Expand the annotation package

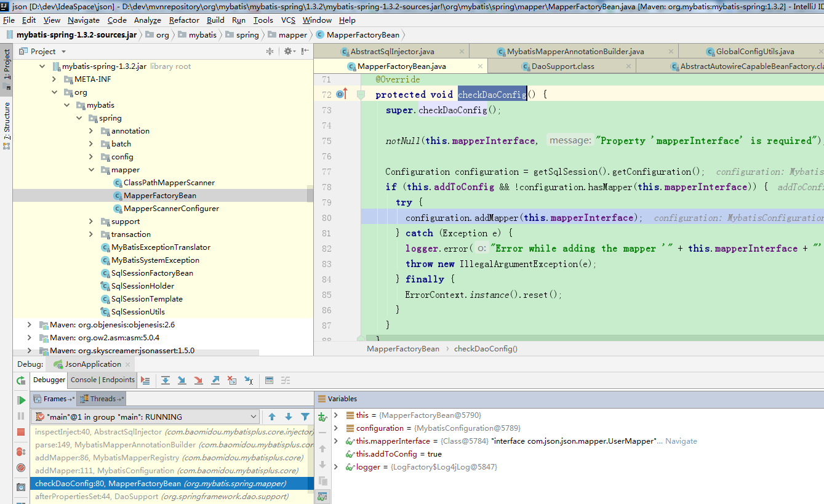[91, 131]
